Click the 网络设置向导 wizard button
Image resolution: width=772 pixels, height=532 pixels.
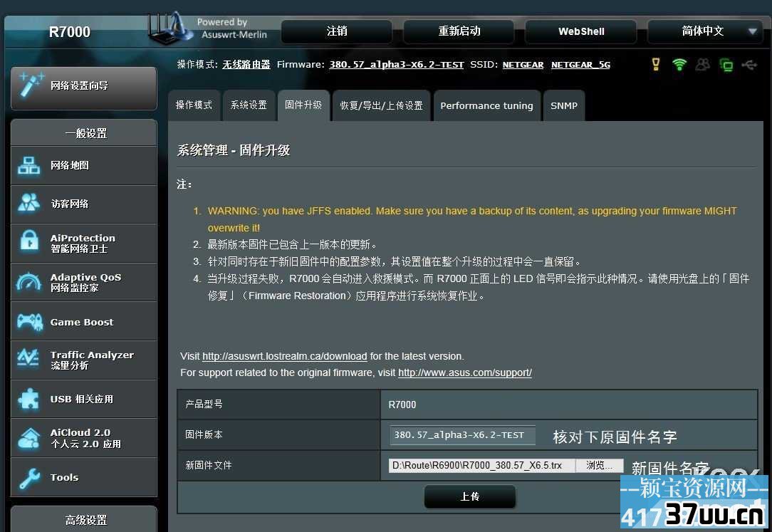pyautogui.click(x=84, y=88)
